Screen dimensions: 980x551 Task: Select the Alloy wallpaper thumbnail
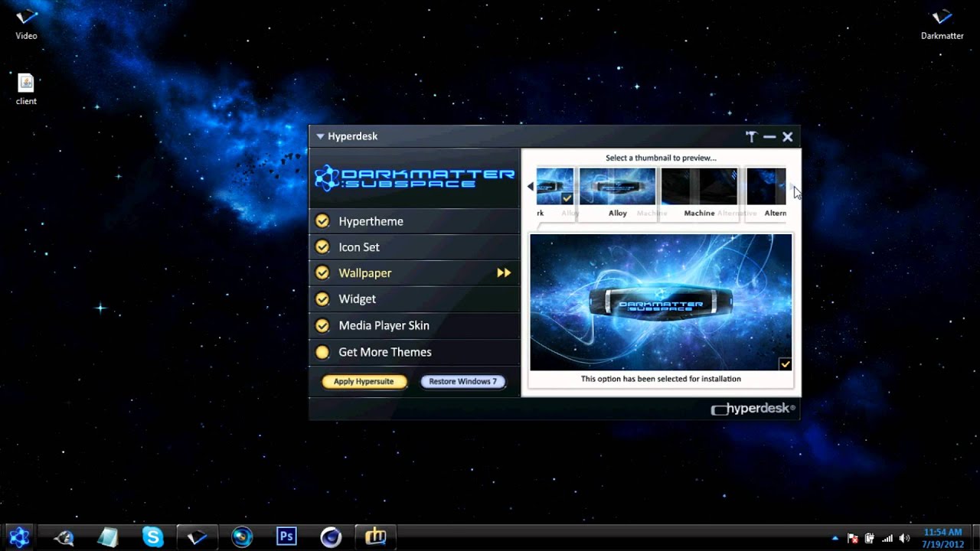point(617,187)
